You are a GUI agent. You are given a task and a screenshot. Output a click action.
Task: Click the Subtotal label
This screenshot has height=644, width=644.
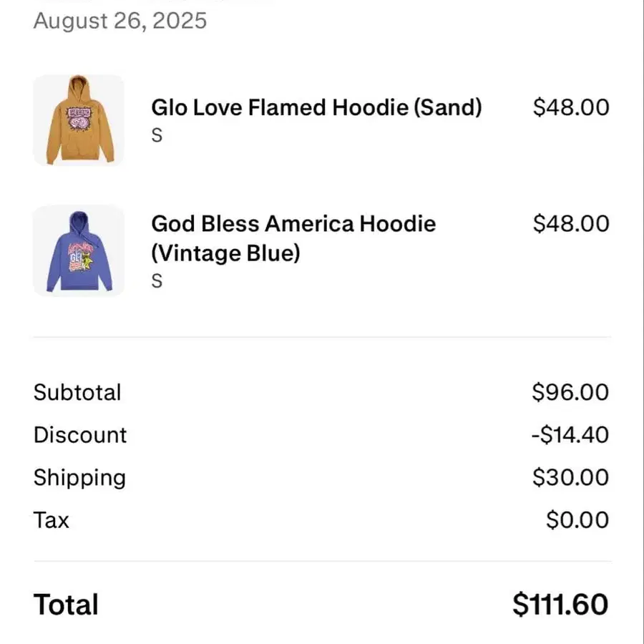tap(77, 392)
